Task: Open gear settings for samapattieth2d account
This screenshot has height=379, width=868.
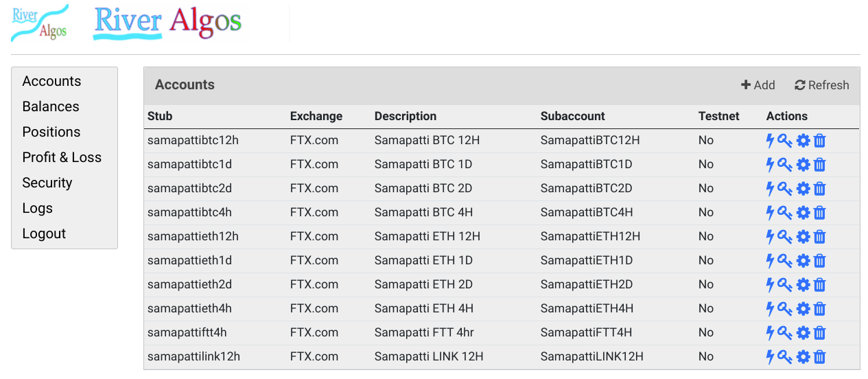Action: click(x=803, y=285)
